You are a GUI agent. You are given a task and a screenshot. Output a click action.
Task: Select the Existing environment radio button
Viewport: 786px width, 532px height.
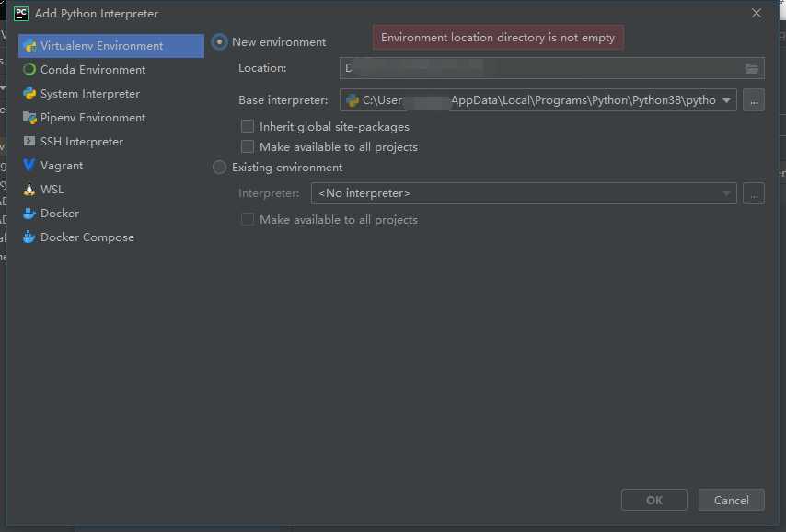[220, 167]
